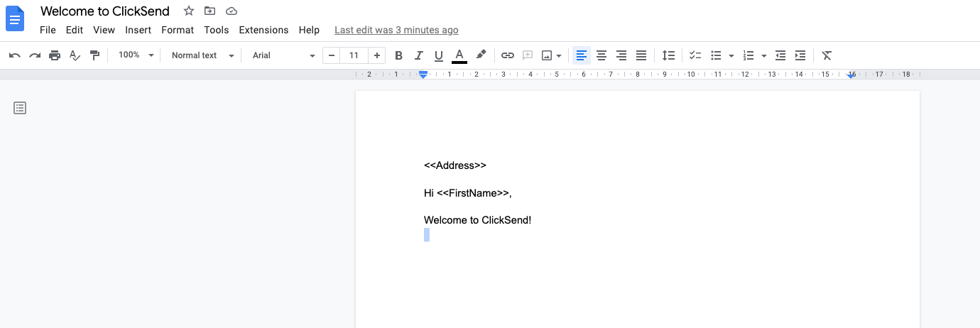Open the Tools menu
The width and height of the screenshot is (980, 328).
click(217, 30)
